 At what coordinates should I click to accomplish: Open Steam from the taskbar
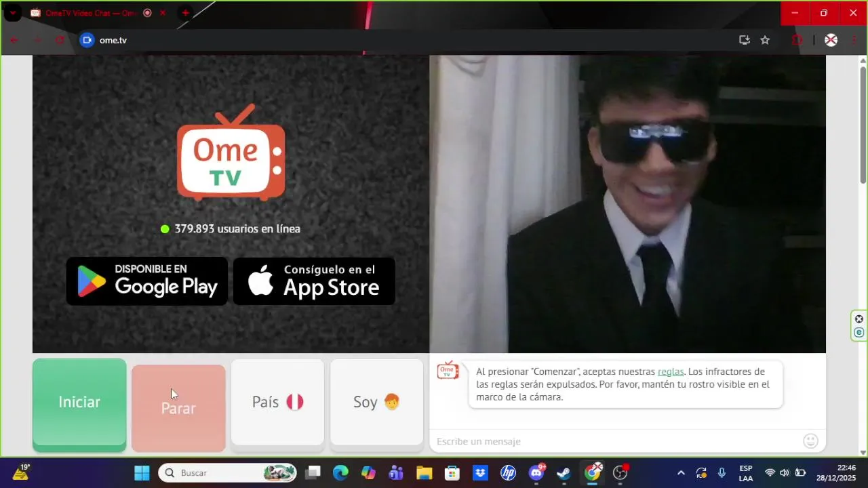click(564, 473)
